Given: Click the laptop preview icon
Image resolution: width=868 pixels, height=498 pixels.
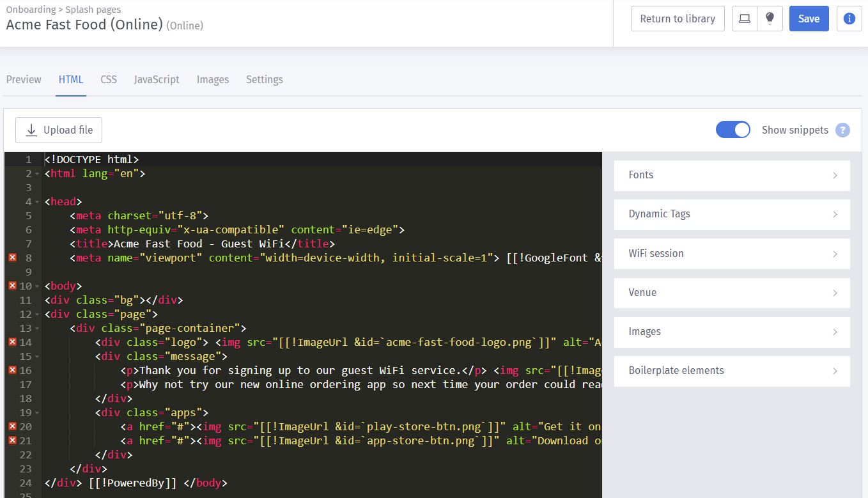Looking at the screenshot, I should pyautogui.click(x=745, y=19).
